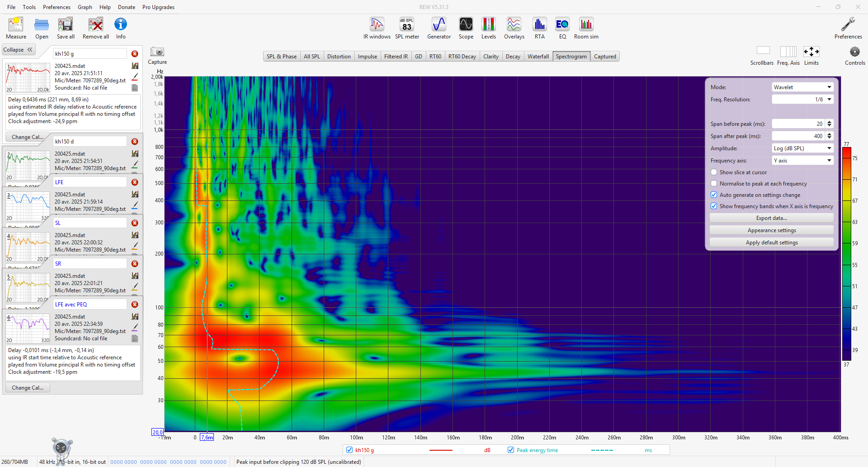The height and width of the screenshot is (467, 868).
Task: Open the Room sim tool
Action: coord(586,28)
